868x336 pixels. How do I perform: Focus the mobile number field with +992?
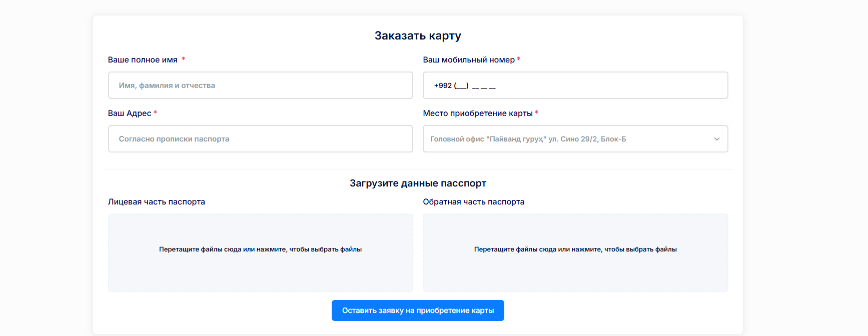(x=575, y=85)
